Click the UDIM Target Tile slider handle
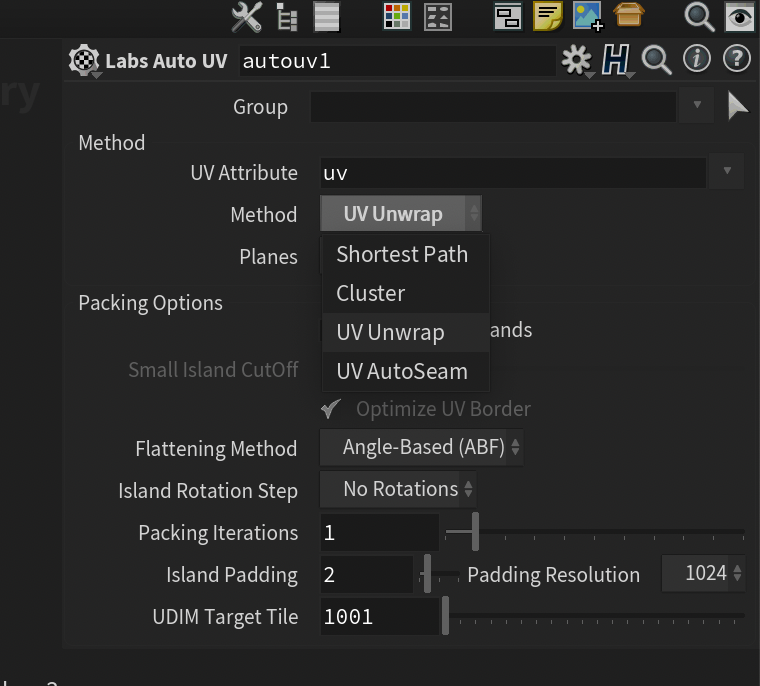Screen dimensions: 760x686 445,616
